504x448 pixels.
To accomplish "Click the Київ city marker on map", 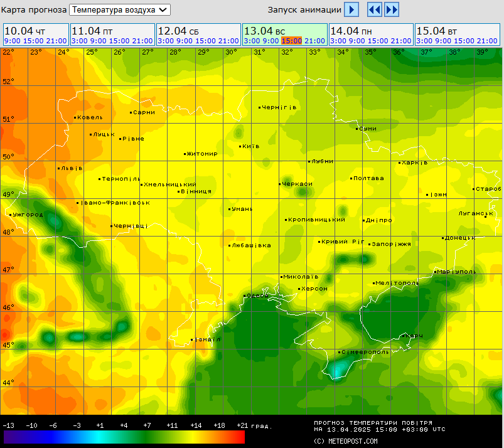I will coord(240,146).
